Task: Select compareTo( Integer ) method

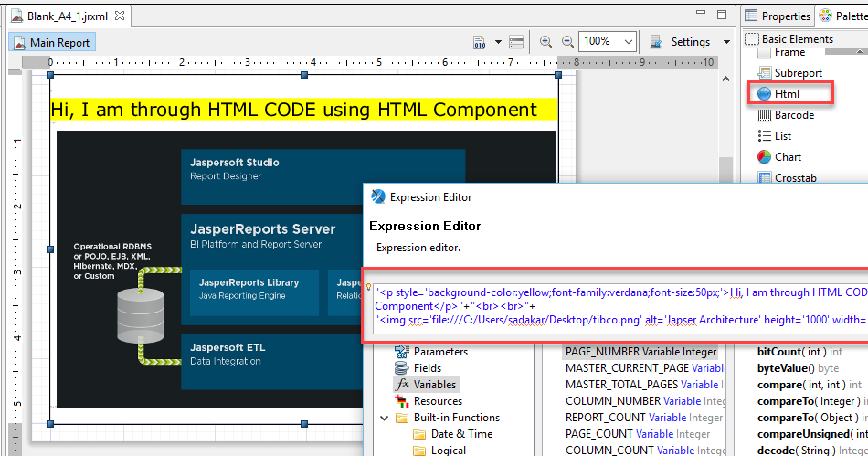Action: pos(811,400)
